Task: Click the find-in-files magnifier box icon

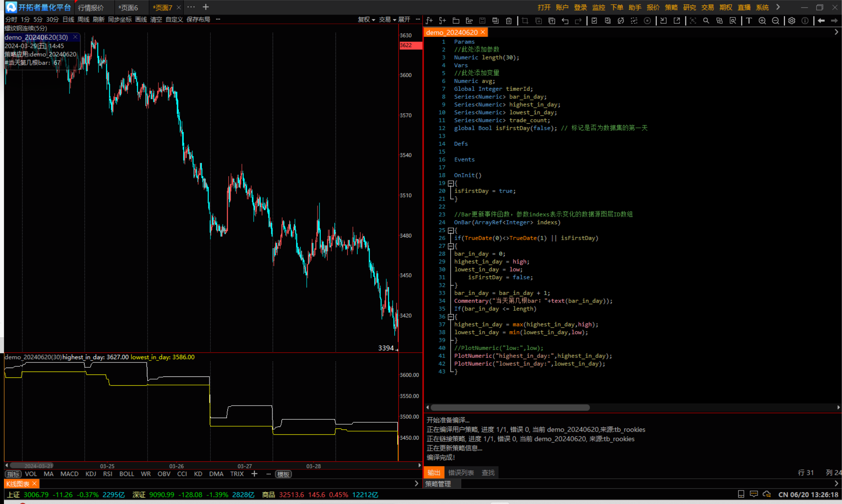Action: point(733,21)
